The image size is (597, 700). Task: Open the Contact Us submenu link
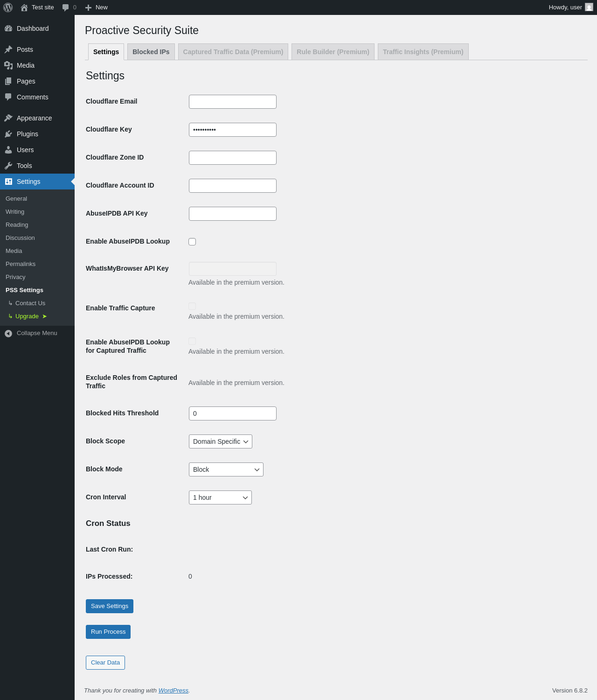tap(37, 303)
